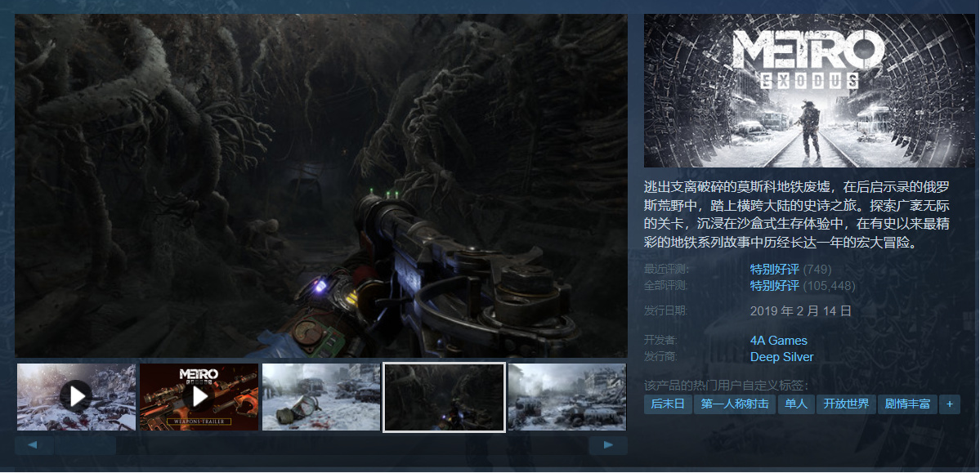Click the plus button to add tags
The width and height of the screenshot is (980, 473).
(950, 404)
